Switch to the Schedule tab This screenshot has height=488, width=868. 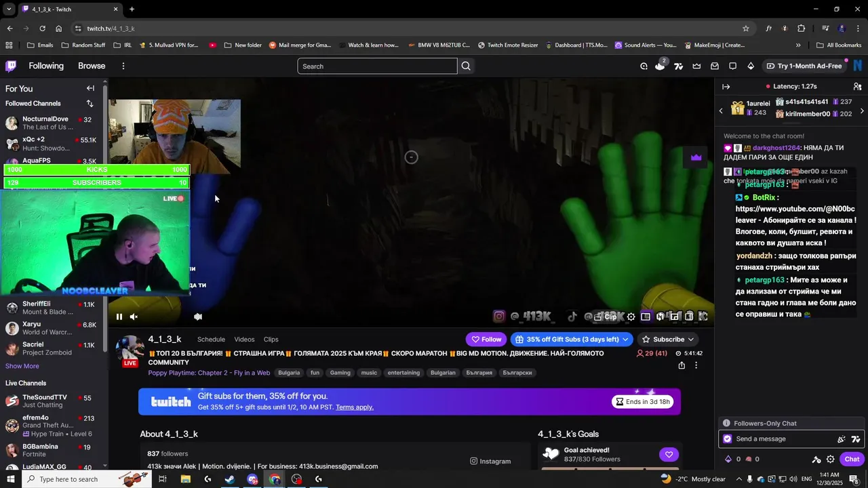click(x=211, y=340)
